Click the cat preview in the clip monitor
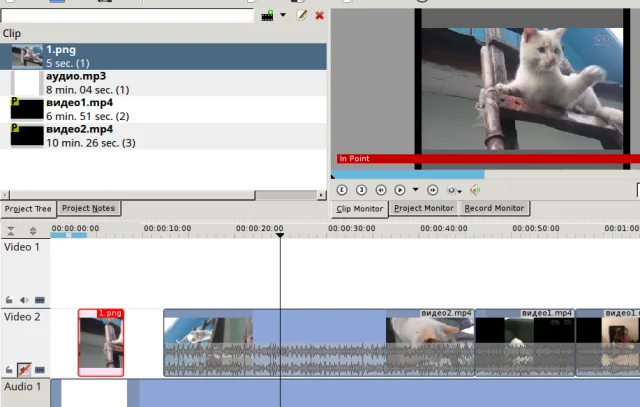640x407 pixels. tap(522, 89)
